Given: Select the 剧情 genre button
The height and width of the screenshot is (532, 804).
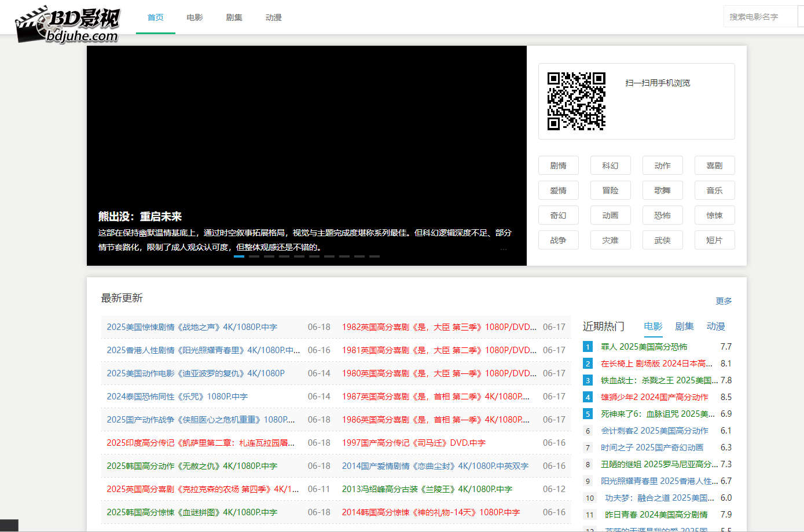Looking at the screenshot, I should [559, 166].
